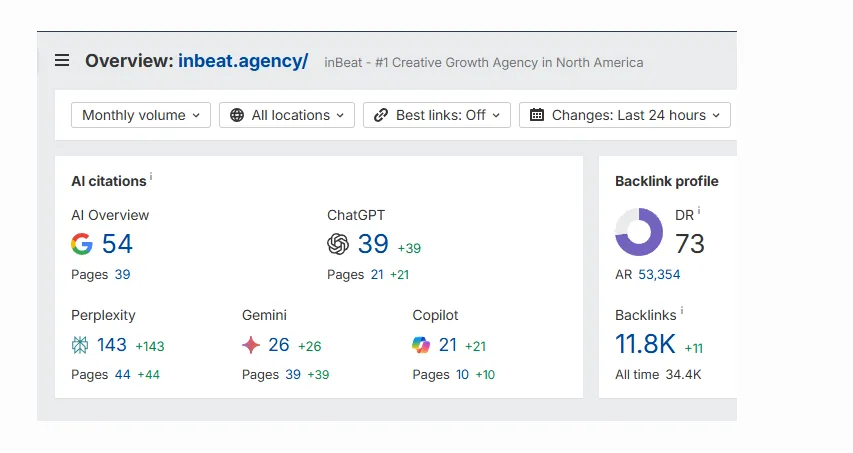
Task: Click the +143 change next to Perplexity
Action: (x=150, y=346)
